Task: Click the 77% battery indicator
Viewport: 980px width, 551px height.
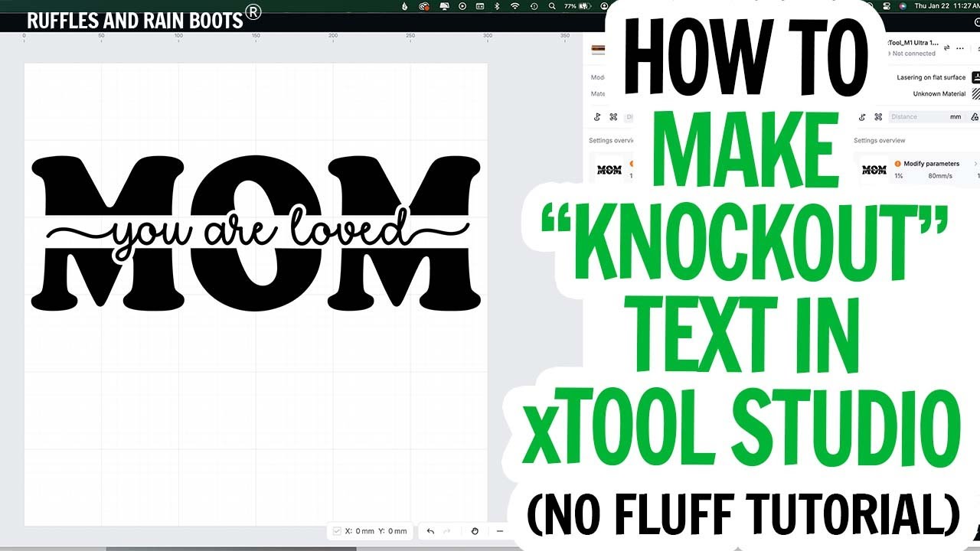Action: coord(577,6)
